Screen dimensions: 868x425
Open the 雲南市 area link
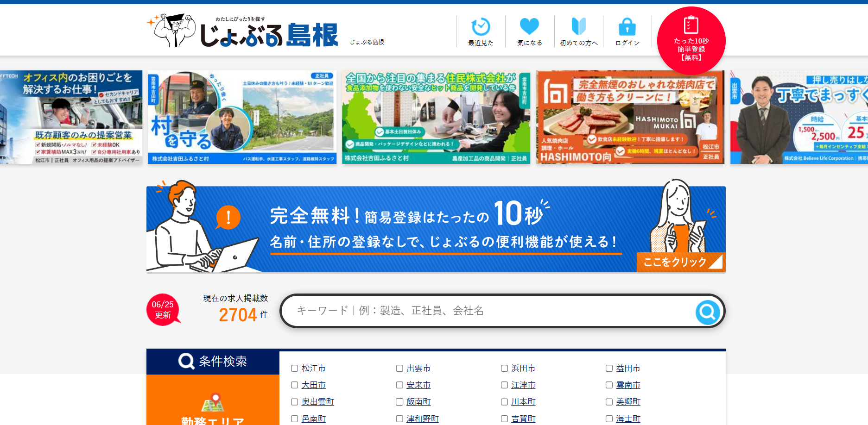point(628,385)
